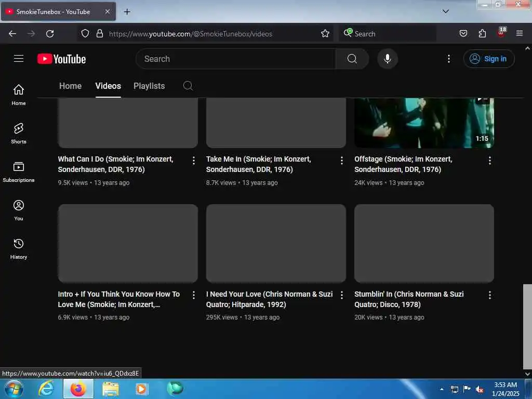Open options for Take Me In video
Viewport: 532px width, 399px height.
click(x=342, y=161)
